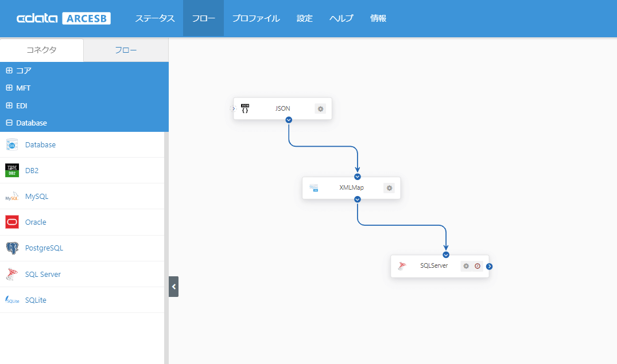Click the SQLite connector link

tap(36, 300)
